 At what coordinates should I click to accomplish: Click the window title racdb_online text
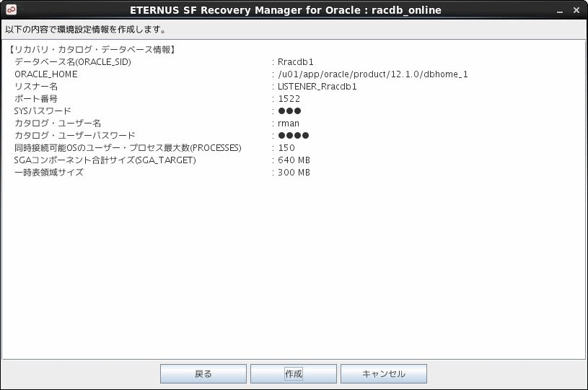pyautogui.click(x=406, y=10)
